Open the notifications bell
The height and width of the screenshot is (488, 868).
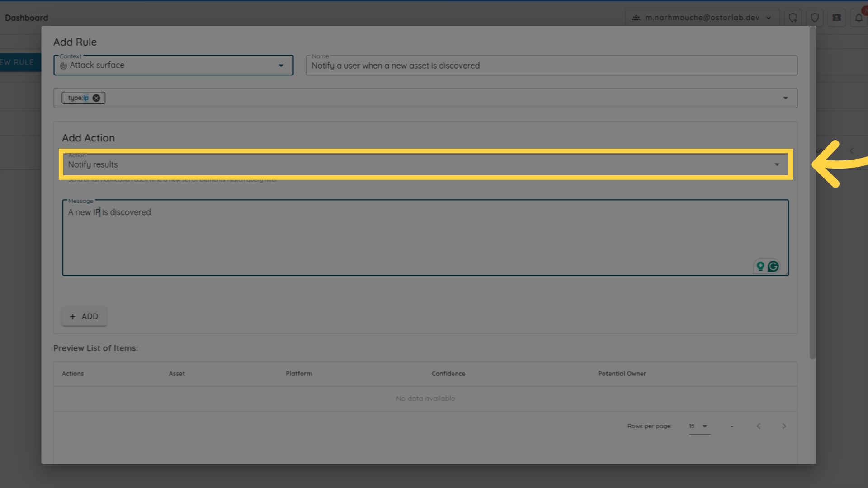click(x=859, y=18)
